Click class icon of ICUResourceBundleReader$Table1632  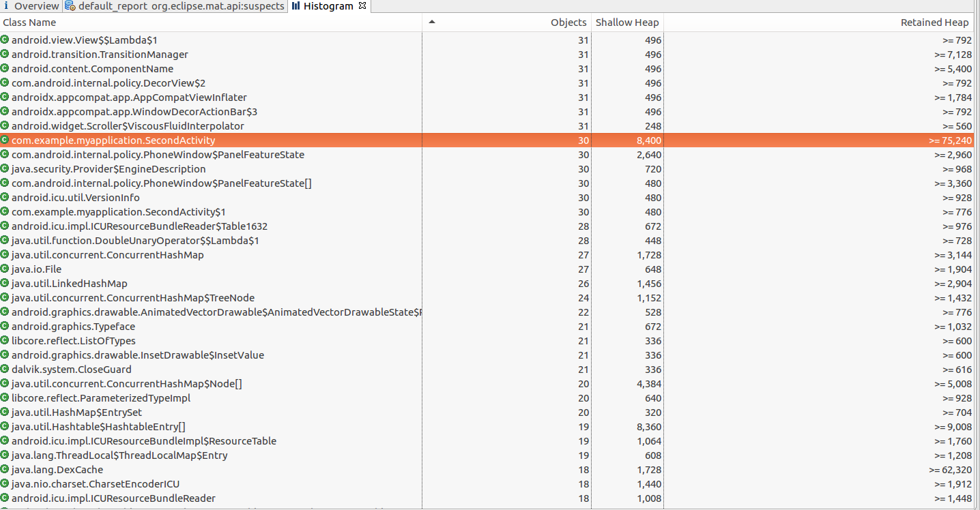pyautogui.click(x=5, y=226)
